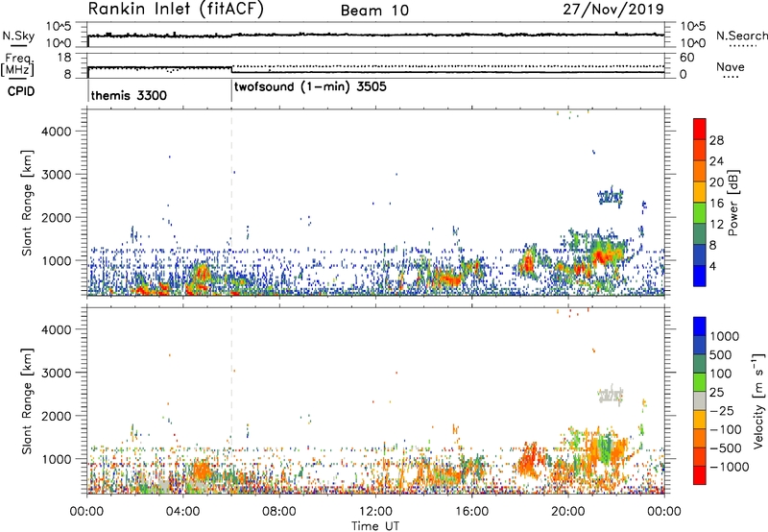Click the velocity colorbar value 25
Viewport: 768px width, 532px height.
pos(716,392)
